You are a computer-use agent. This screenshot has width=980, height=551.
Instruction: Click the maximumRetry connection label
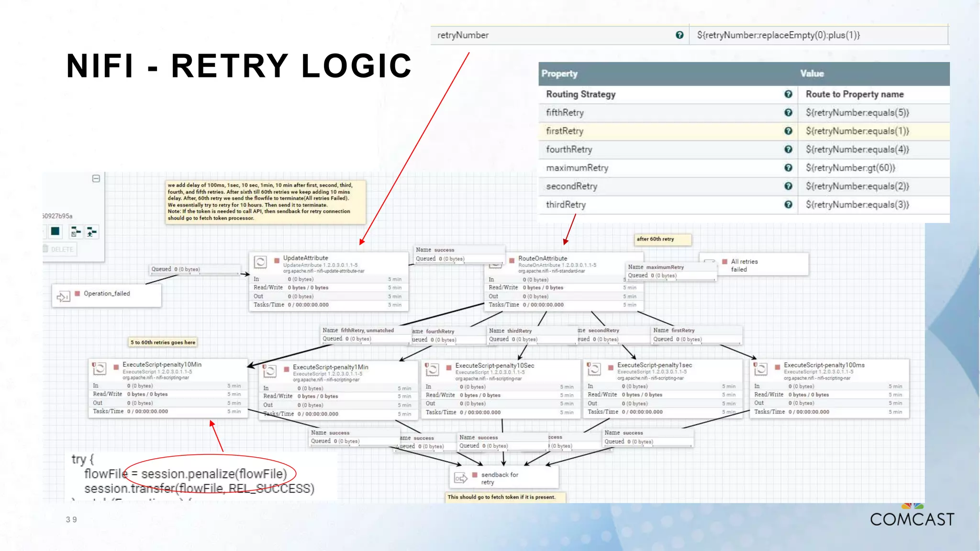672,271
